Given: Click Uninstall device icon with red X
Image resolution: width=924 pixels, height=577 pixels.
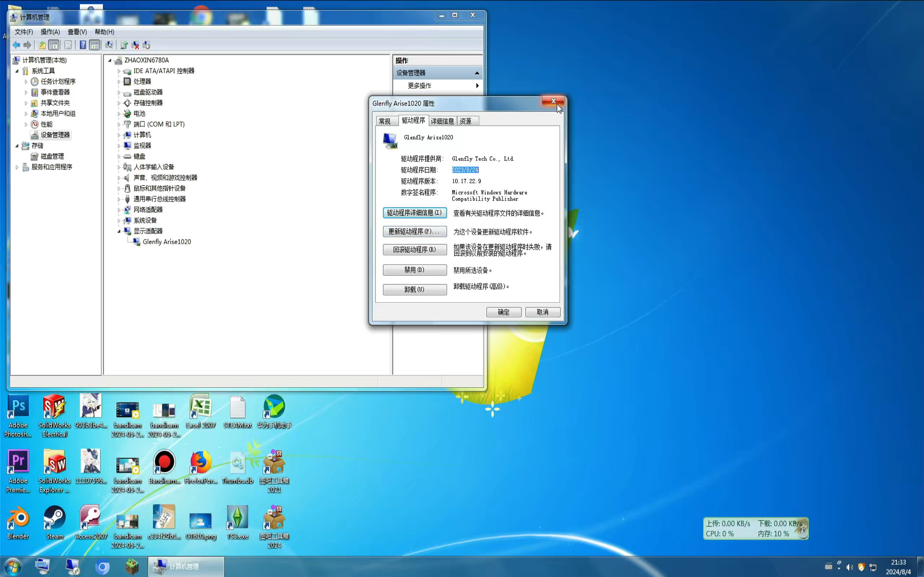Looking at the screenshot, I should click(x=135, y=45).
